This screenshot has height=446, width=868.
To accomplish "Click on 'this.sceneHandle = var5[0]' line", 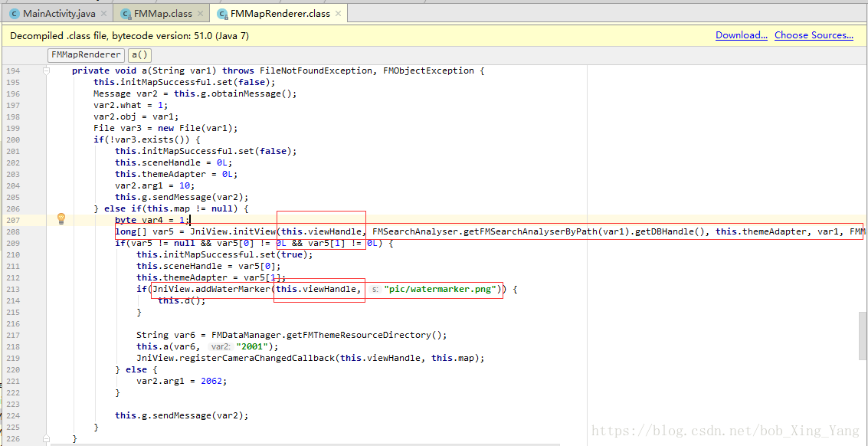I will coord(208,265).
